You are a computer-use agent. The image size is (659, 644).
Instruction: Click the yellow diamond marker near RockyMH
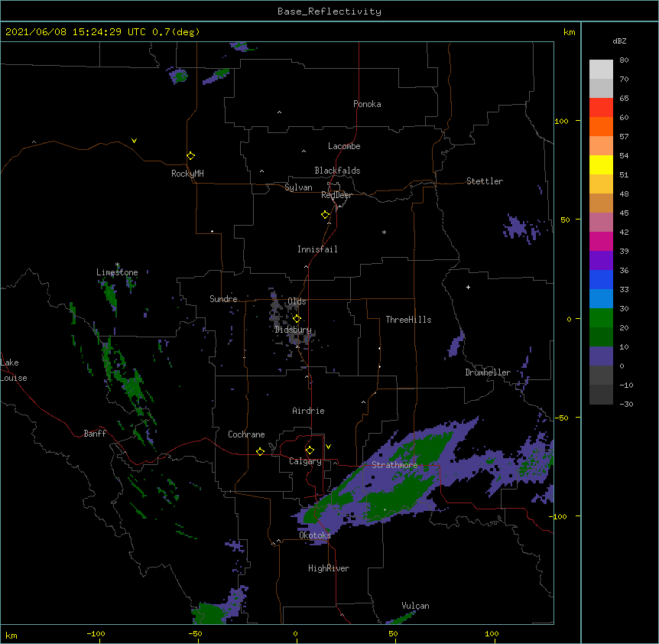click(x=191, y=156)
